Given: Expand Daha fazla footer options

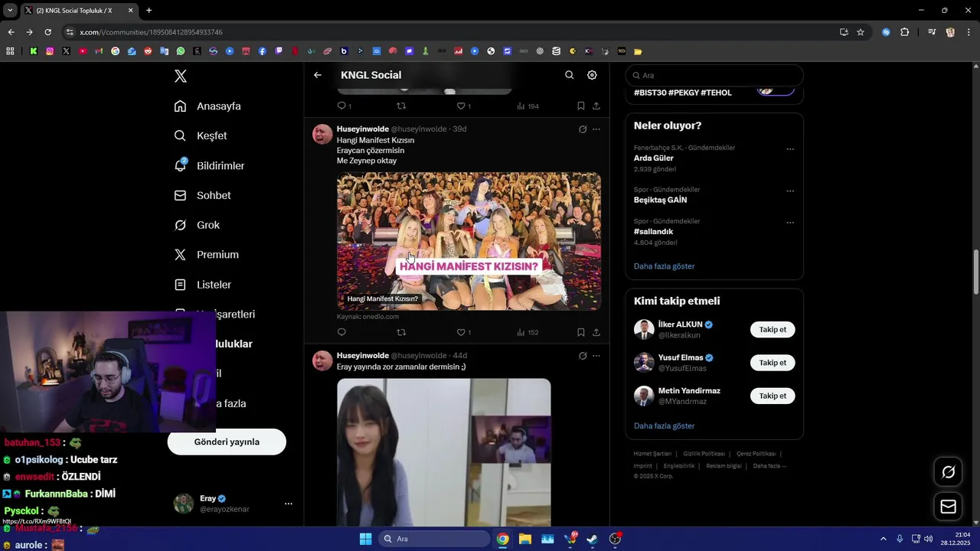Looking at the screenshot, I should [769, 466].
